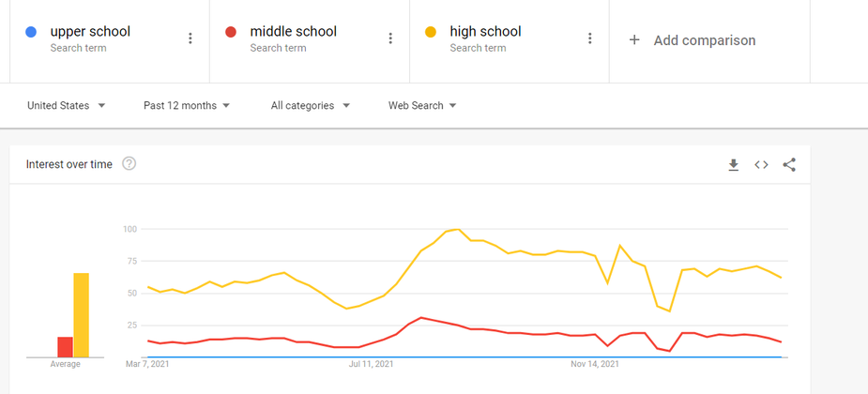Screen dimensions: 868x394
Task: Click the blue upper school color dot
Action: coord(31,32)
